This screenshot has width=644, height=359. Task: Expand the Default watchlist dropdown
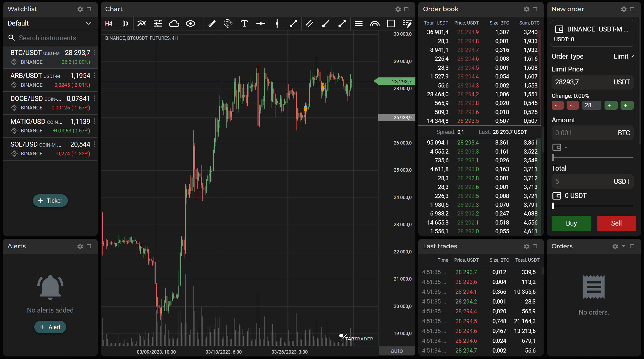coord(50,23)
